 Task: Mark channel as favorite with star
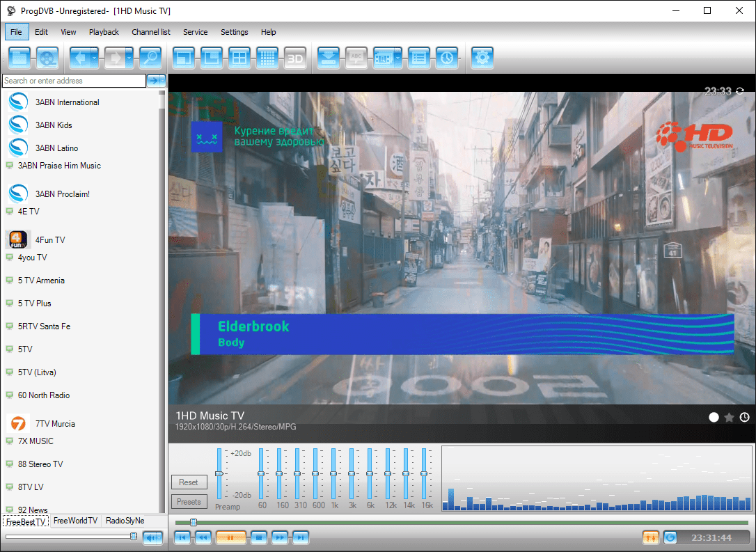click(729, 418)
